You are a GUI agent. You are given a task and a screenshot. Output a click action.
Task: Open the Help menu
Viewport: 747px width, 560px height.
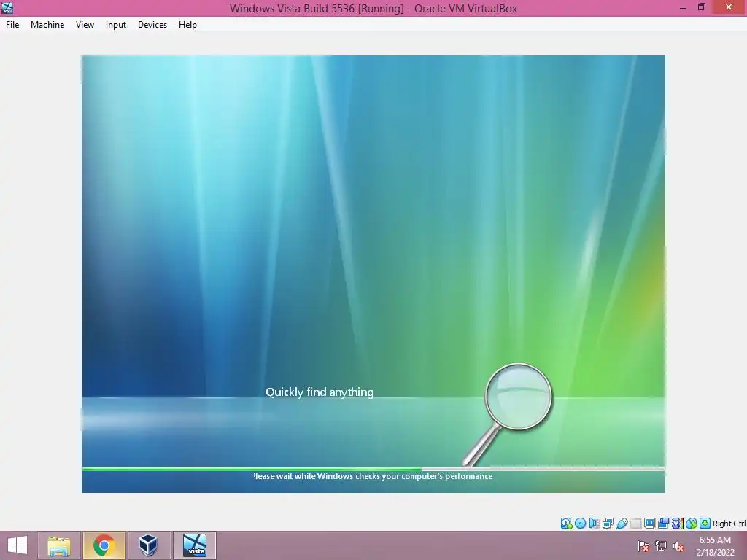pos(187,25)
